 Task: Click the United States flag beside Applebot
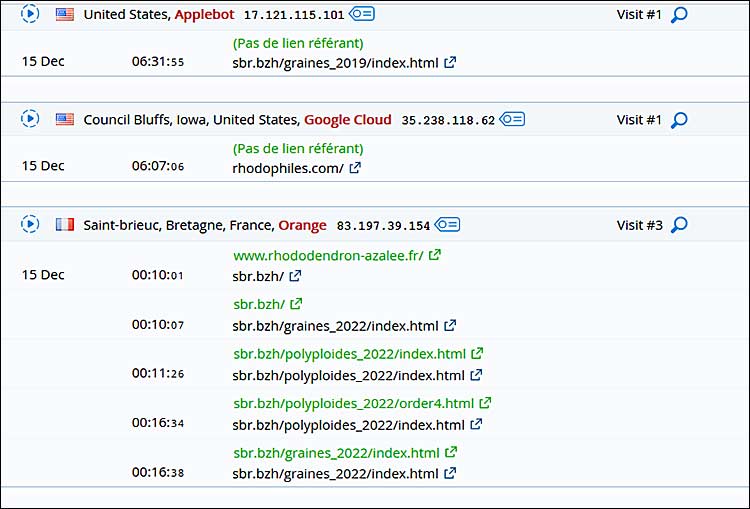(65, 15)
